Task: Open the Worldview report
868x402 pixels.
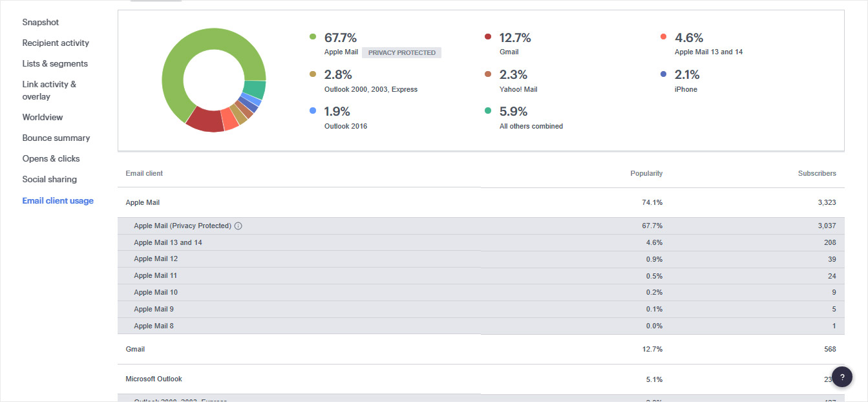Action: click(x=43, y=117)
